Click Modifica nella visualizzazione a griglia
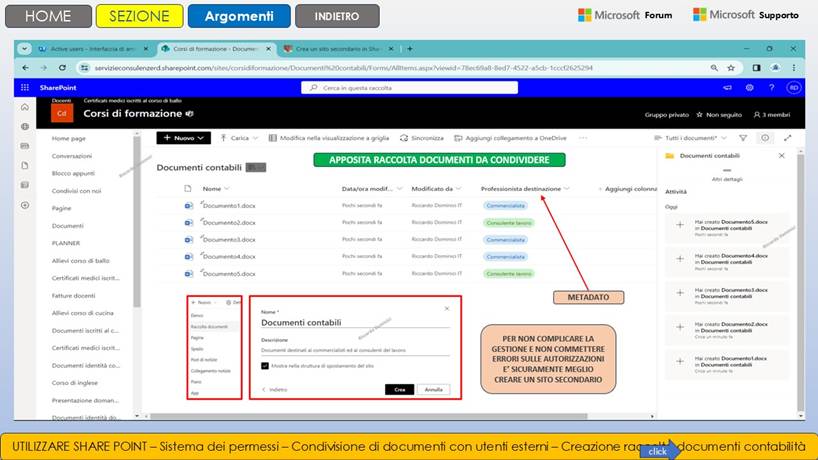 coord(329,138)
